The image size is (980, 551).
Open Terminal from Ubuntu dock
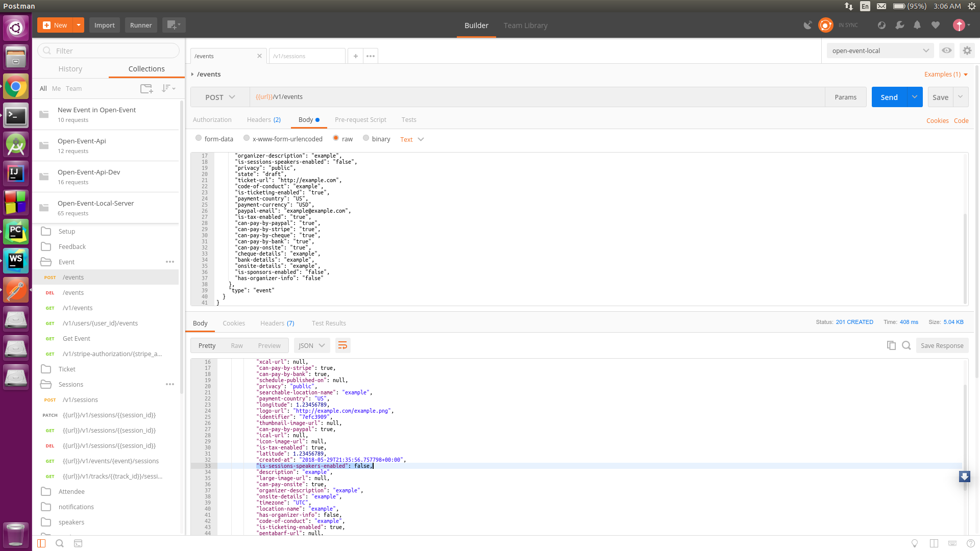16,116
